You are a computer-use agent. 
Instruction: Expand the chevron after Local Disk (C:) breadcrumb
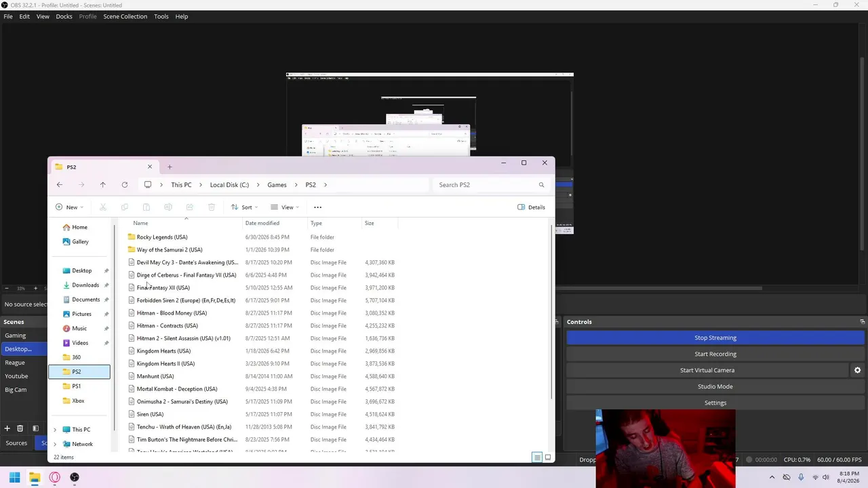[x=258, y=185]
